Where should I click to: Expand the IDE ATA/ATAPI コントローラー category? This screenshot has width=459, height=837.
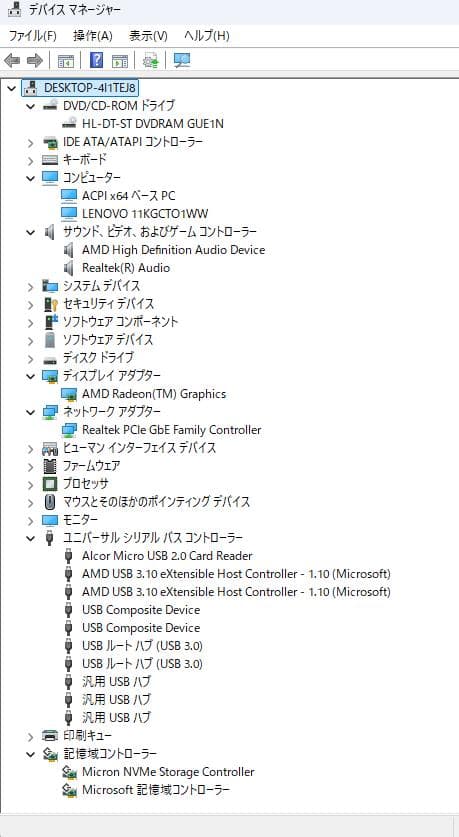pyautogui.click(x=30, y=142)
